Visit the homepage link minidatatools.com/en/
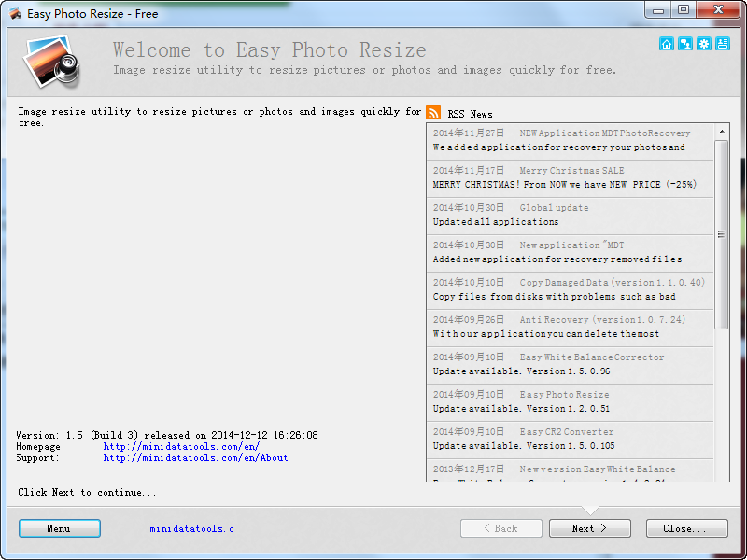The height and width of the screenshot is (560, 747). point(181,447)
